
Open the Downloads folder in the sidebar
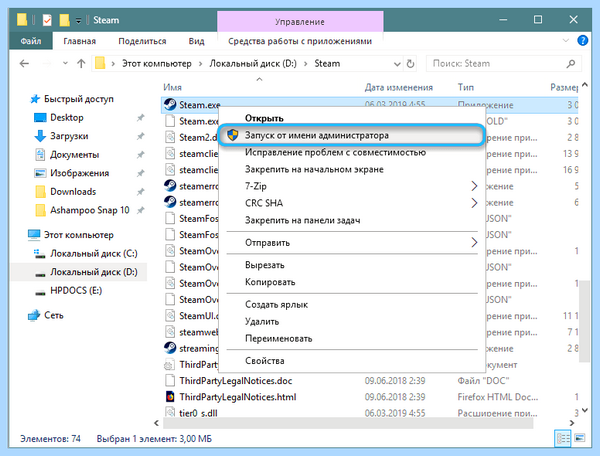pos(73,191)
